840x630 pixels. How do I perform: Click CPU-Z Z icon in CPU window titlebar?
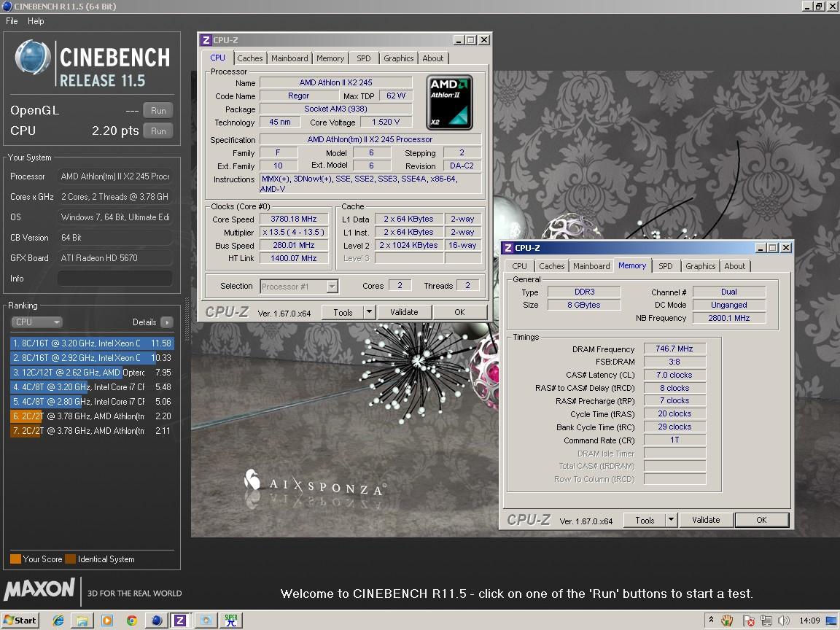pos(206,40)
